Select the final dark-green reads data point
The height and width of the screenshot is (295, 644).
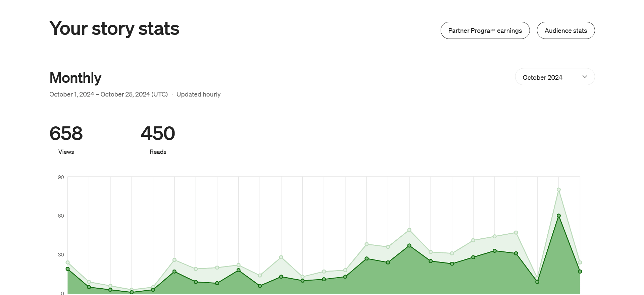click(580, 272)
